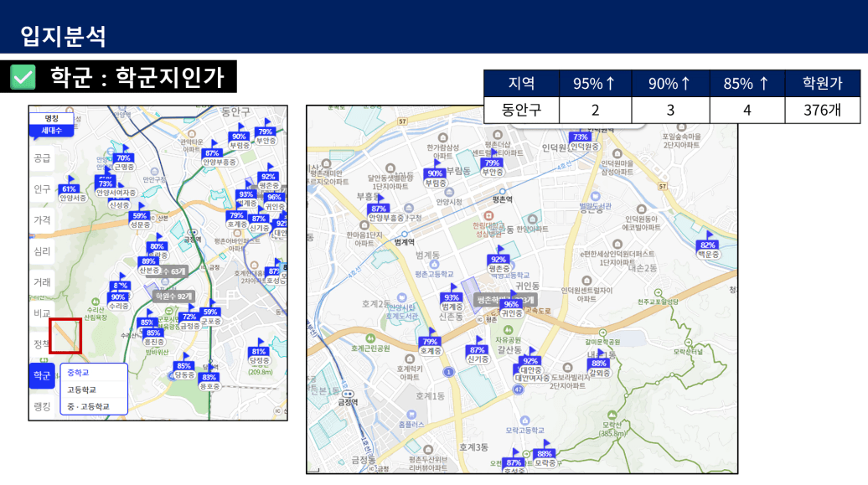This screenshot has height=485, width=868.
Task: Open the 비교 sidebar menu
Action: (x=42, y=313)
